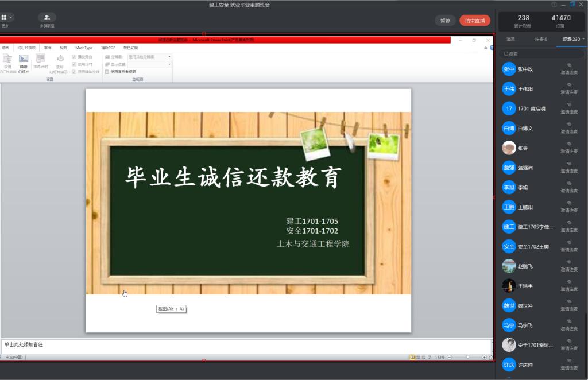Toggle the 播放旁白 checkbox
Image resolution: width=588 pixels, height=380 pixels.
(x=74, y=57)
